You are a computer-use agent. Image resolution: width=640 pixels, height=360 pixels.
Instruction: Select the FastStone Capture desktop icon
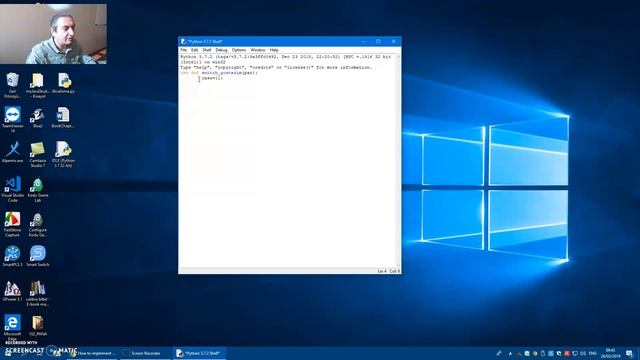tap(13, 224)
